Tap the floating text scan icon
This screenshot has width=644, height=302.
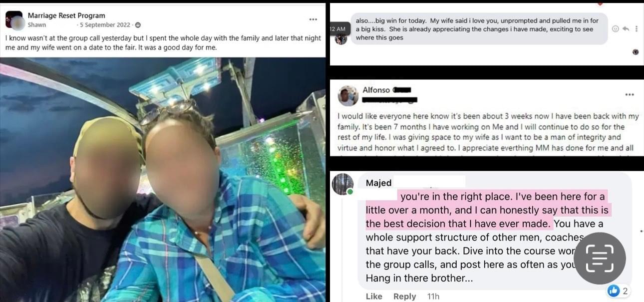[x=600, y=258]
